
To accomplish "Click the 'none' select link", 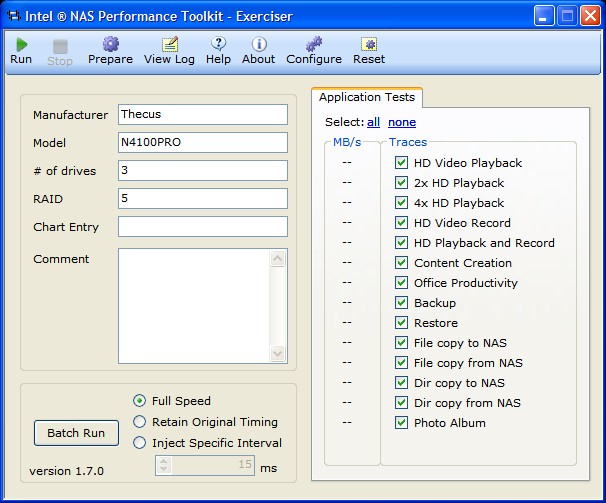I will click(x=402, y=122).
